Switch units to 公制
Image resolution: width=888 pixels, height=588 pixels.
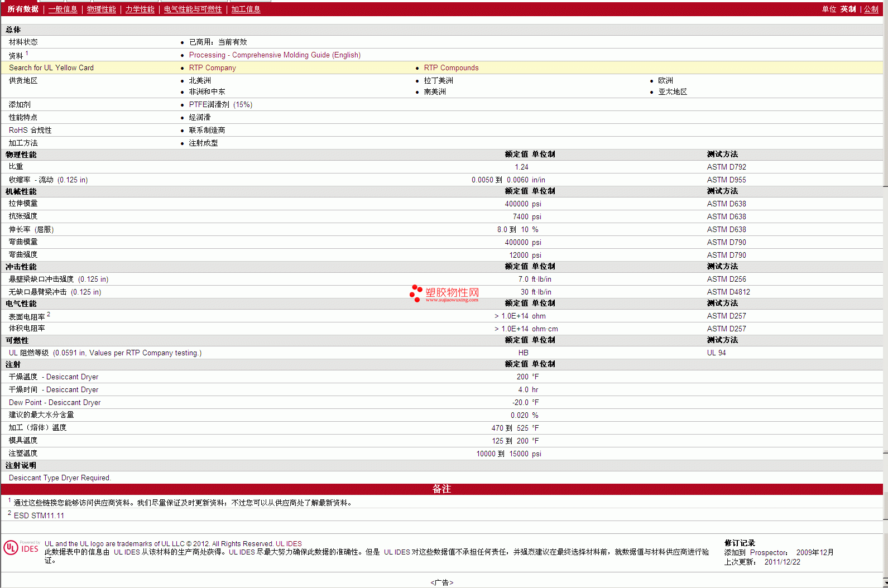[x=871, y=9]
